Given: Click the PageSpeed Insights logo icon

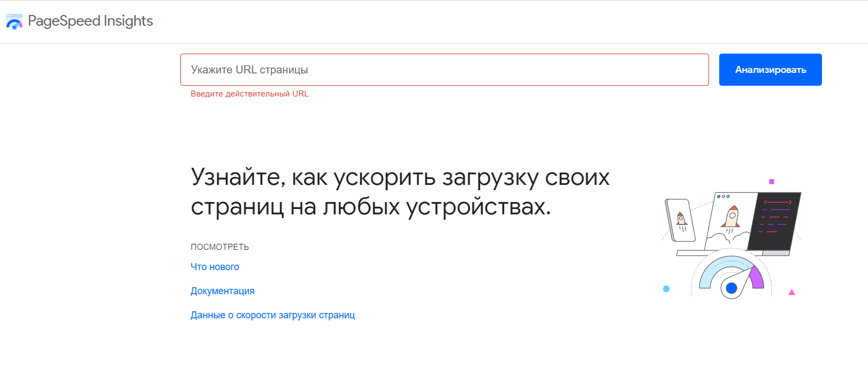Looking at the screenshot, I should pyautogui.click(x=14, y=21).
